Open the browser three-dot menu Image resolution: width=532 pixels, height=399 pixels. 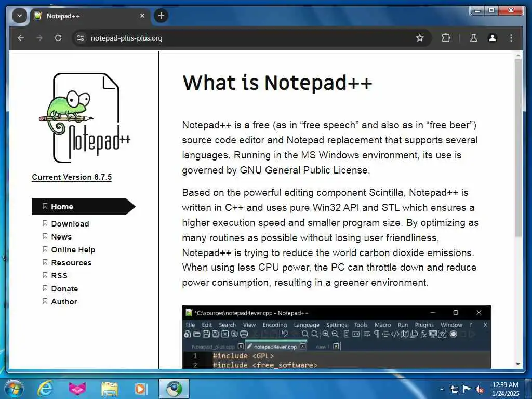point(511,38)
